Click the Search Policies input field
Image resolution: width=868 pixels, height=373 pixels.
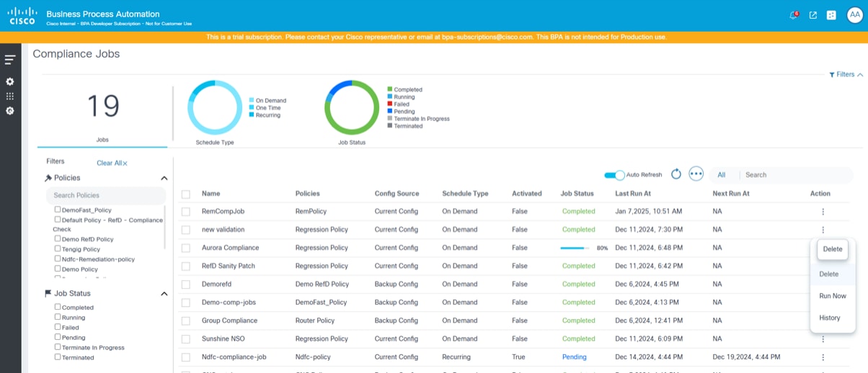105,195
